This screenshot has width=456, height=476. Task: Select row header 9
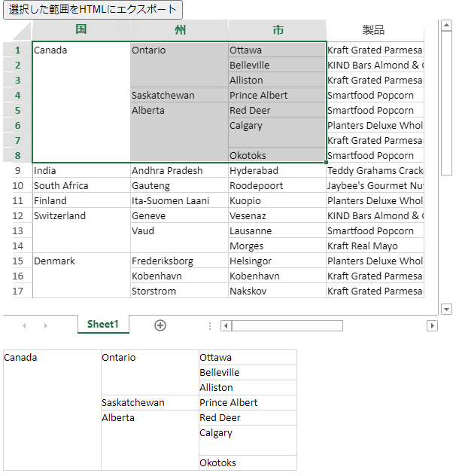(x=17, y=171)
